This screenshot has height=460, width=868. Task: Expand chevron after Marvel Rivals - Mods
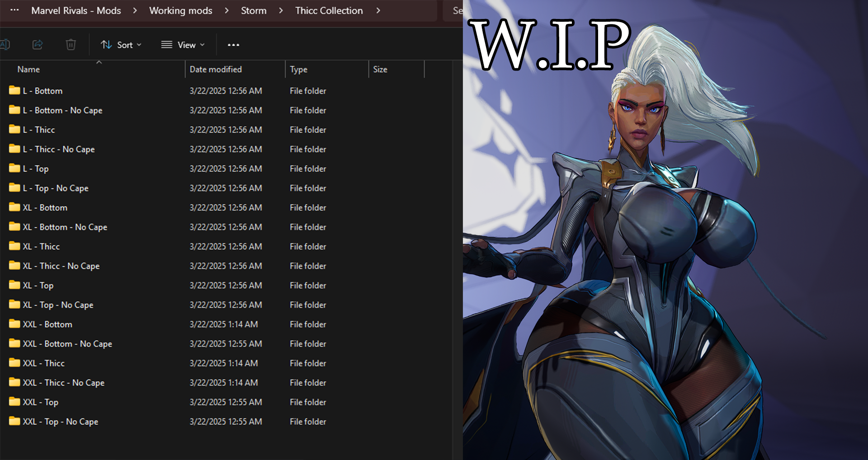pos(135,10)
